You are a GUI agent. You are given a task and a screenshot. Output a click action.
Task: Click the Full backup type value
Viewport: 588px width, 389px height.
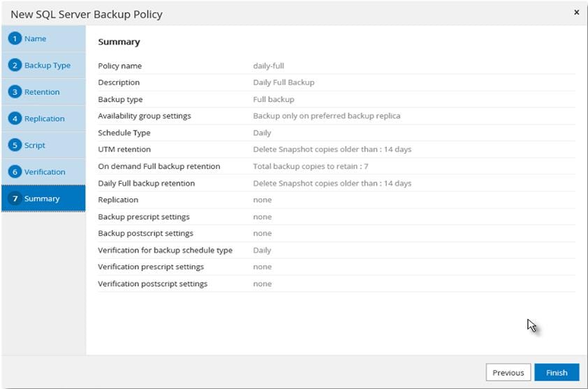[x=274, y=99]
